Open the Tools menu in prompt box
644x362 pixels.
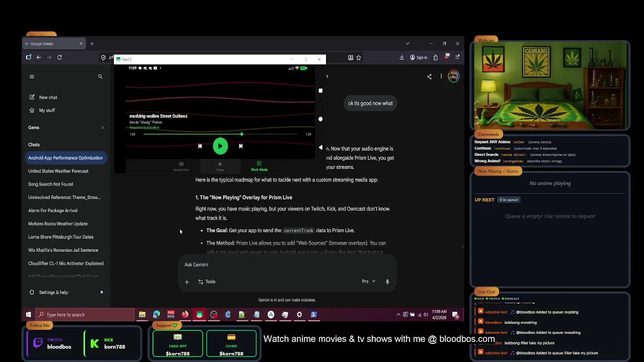point(207,282)
